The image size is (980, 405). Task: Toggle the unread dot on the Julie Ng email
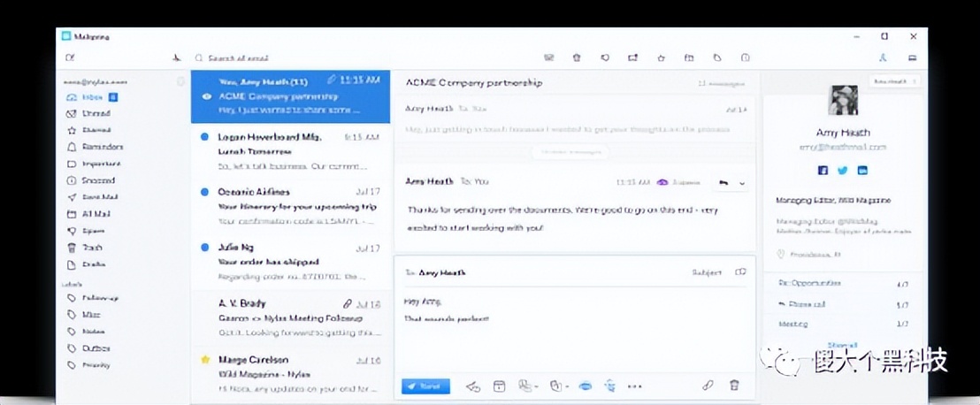pyautogui.click(x=204, y=248)
